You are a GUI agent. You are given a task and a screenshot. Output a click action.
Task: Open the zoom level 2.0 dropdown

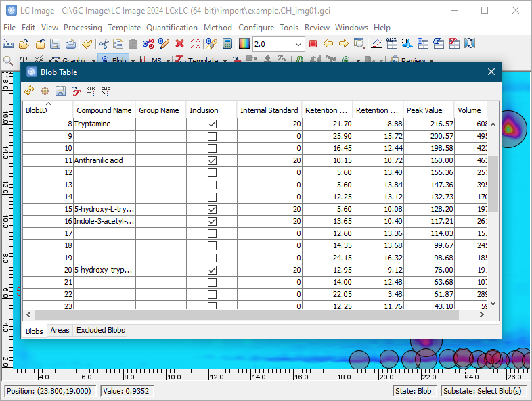298,44
